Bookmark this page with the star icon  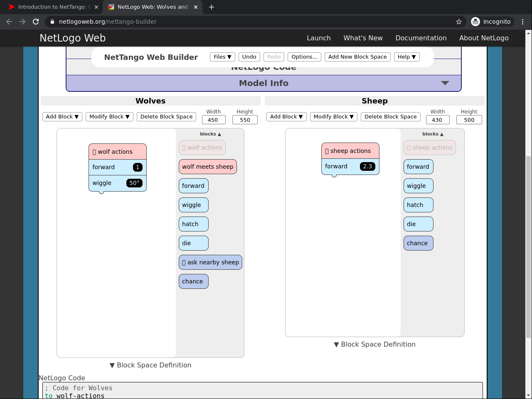click(459, 22)
